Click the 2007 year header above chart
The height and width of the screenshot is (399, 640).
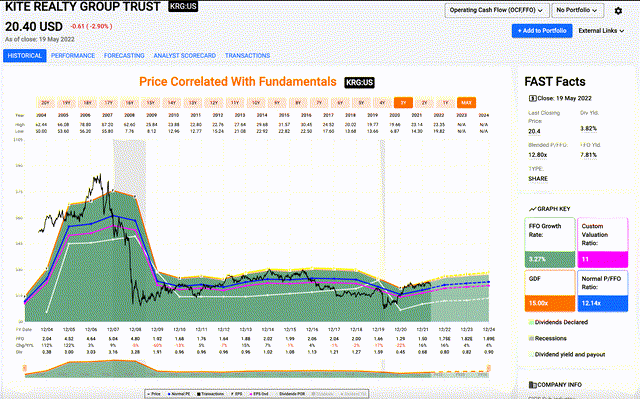(107, 115)
